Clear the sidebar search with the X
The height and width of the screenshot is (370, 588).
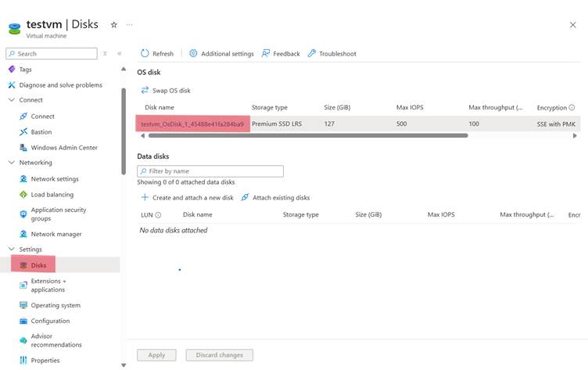click(105, 54)
